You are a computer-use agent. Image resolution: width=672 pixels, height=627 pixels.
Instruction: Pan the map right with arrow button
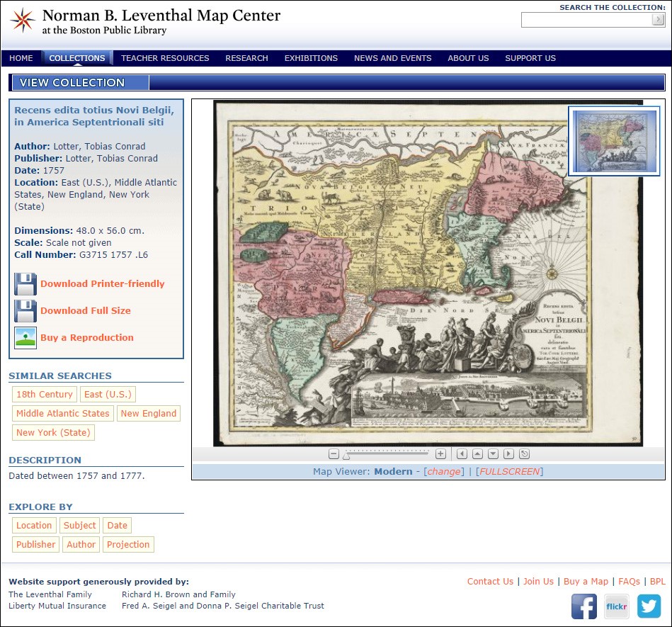pyautogui.click(x=508, y=454)
